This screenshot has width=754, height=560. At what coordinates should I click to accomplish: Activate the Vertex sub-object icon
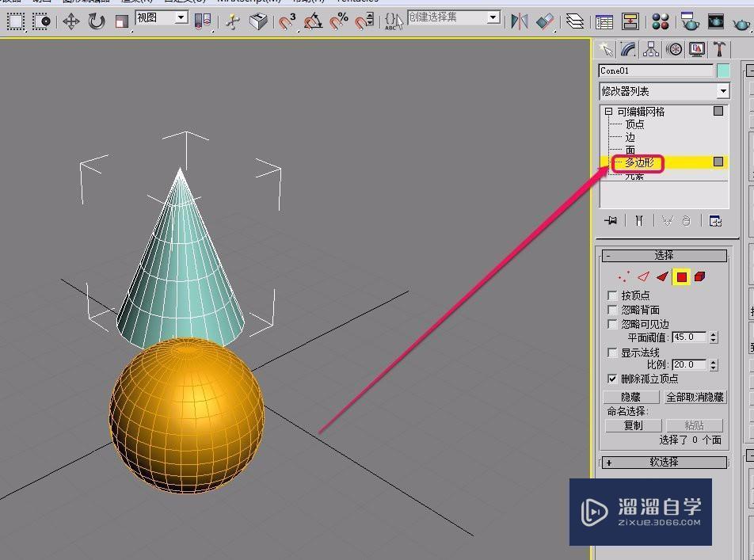tap(624, 276)
